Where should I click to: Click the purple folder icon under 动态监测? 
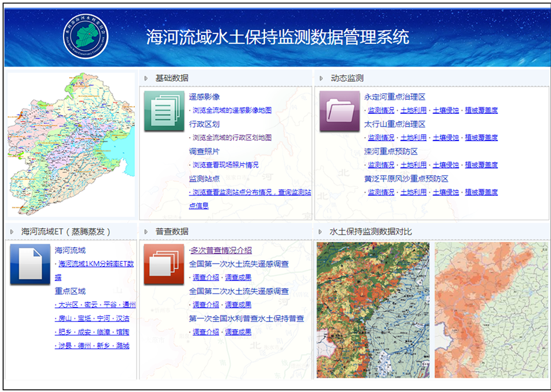pos(339,111)
